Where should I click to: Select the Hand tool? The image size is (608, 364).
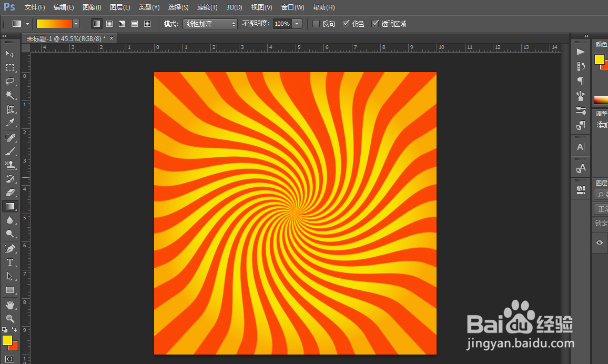tap(10, 305)
